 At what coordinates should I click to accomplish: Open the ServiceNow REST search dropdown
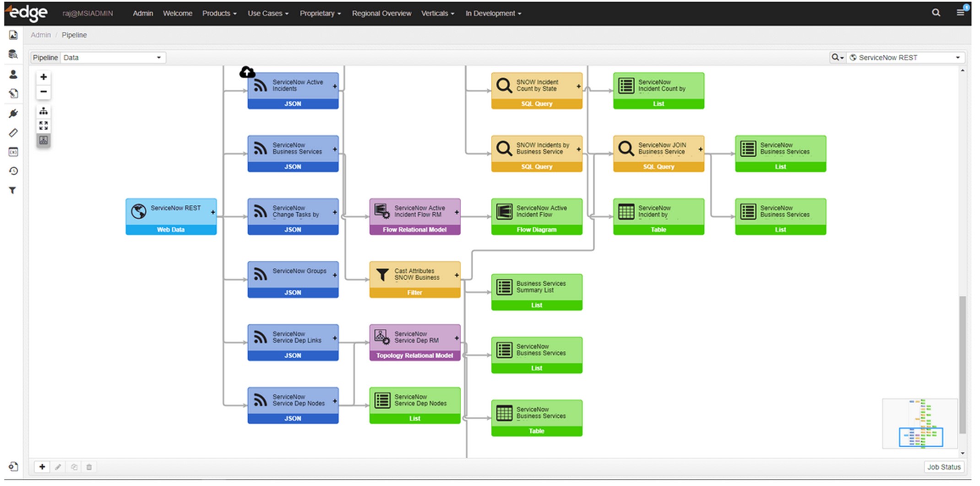pos(905,58)
